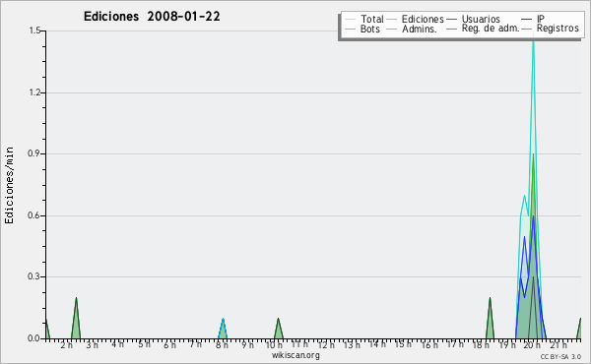Click the '20 h' x-axis label
Screen dimensions: 591x364
click(x=532, y=345)
